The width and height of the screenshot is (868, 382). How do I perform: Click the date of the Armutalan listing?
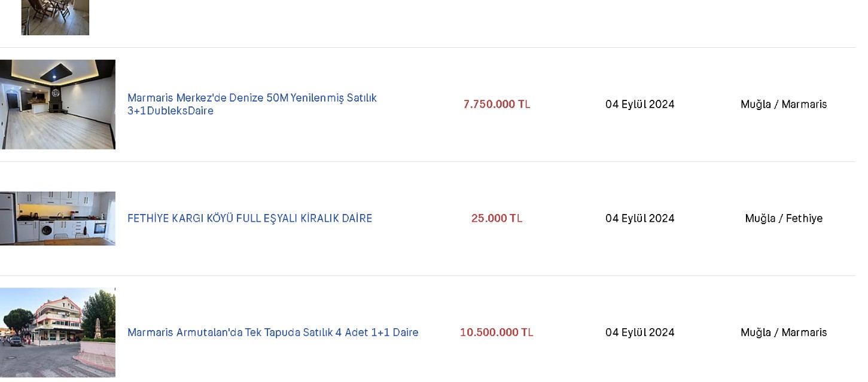pos(639,332)
